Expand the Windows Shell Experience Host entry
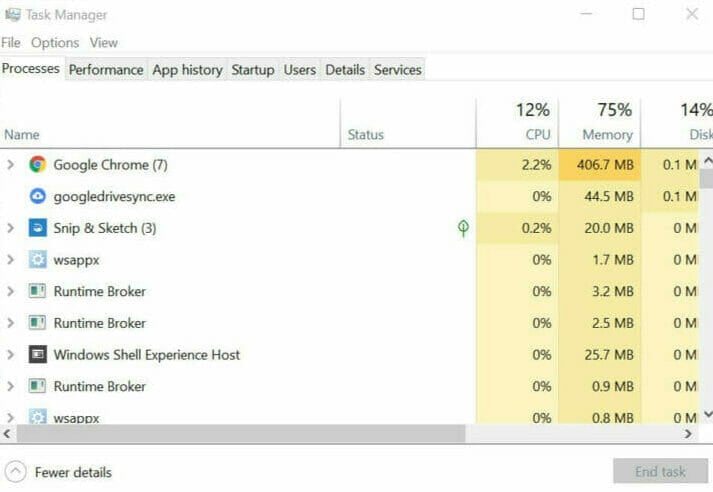 pos(10,354)
